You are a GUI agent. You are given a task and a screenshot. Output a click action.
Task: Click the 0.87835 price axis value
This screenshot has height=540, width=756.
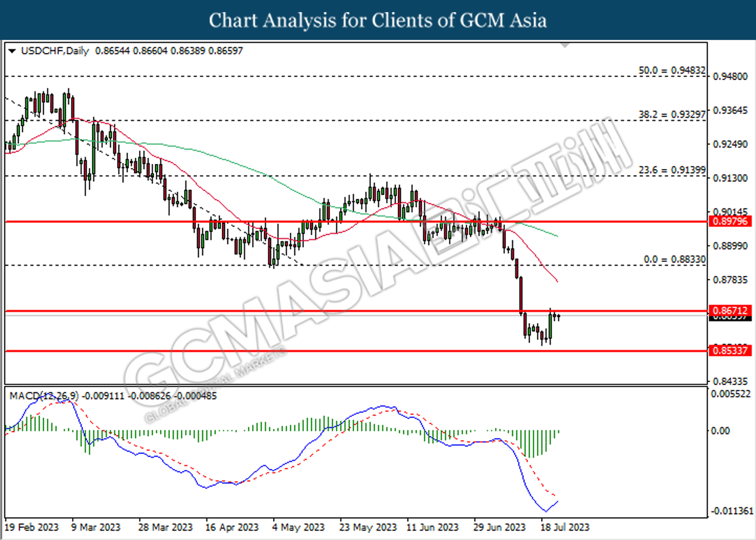[x=730, y=280]
